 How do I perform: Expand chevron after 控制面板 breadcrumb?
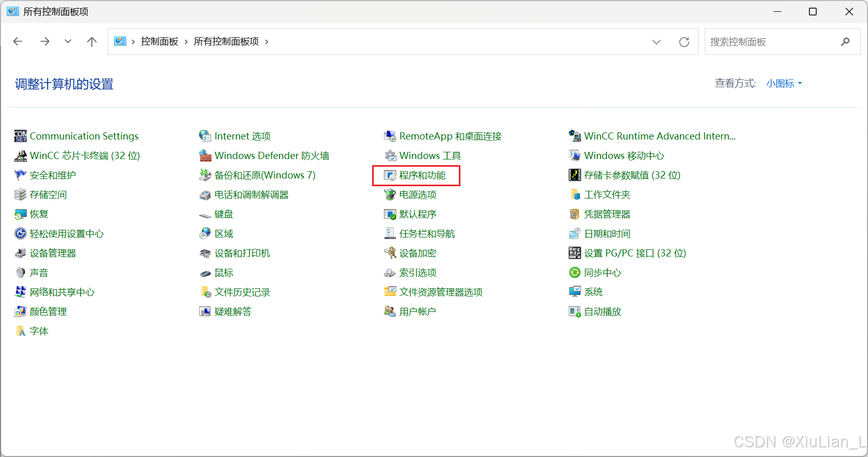tap(186, 42)
